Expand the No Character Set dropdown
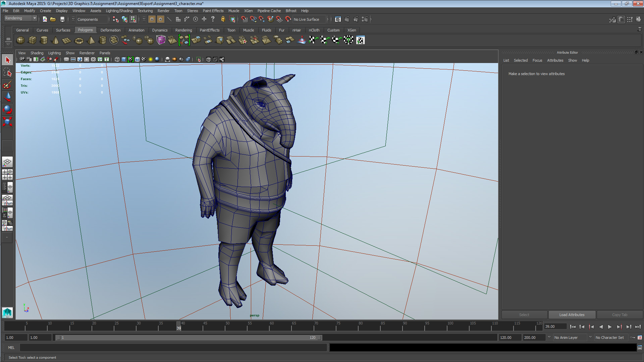This screenshot has width=644, height=362. (610, 338)
